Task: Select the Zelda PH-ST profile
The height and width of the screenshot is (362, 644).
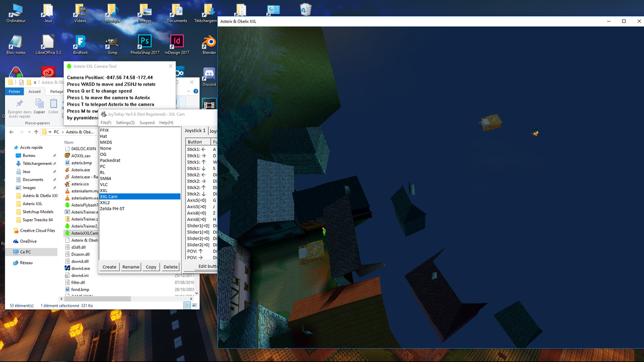Action: (x=139, y=209)
